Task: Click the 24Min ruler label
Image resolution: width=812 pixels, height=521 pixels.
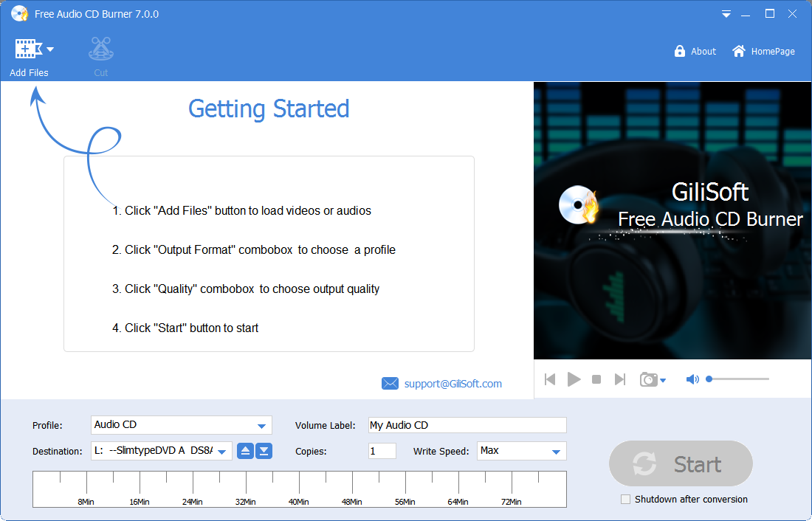Action: pos(193,502)
